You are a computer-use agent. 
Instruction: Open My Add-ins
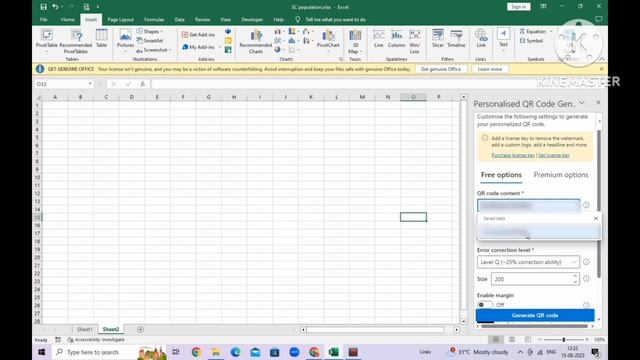point(198,47)
